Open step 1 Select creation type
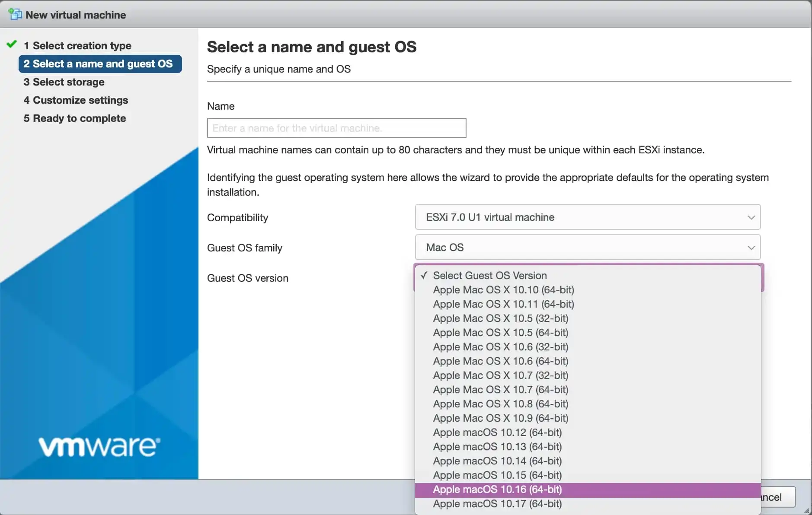The width and height of the screenshot is (812, 515). (78, 45)
